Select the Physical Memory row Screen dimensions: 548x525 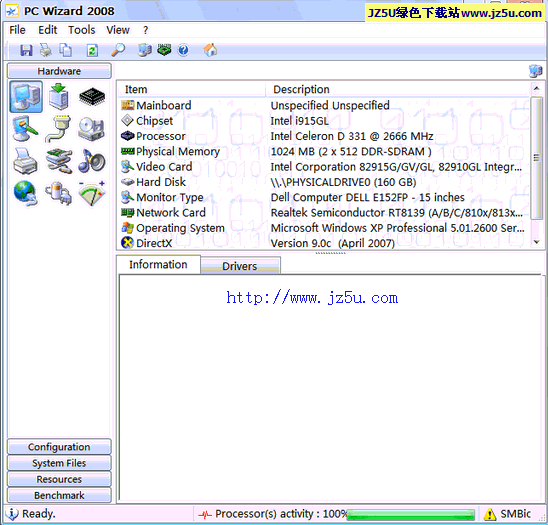click(x=324, y=151)
